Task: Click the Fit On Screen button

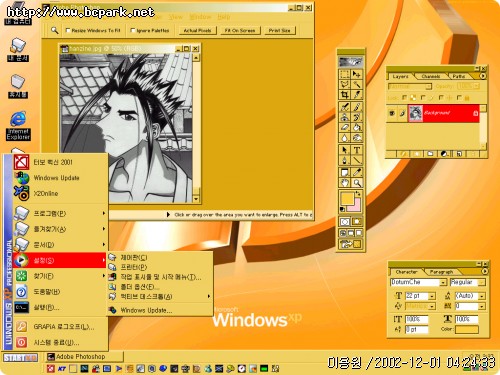Action: click(x=240, y=31)
